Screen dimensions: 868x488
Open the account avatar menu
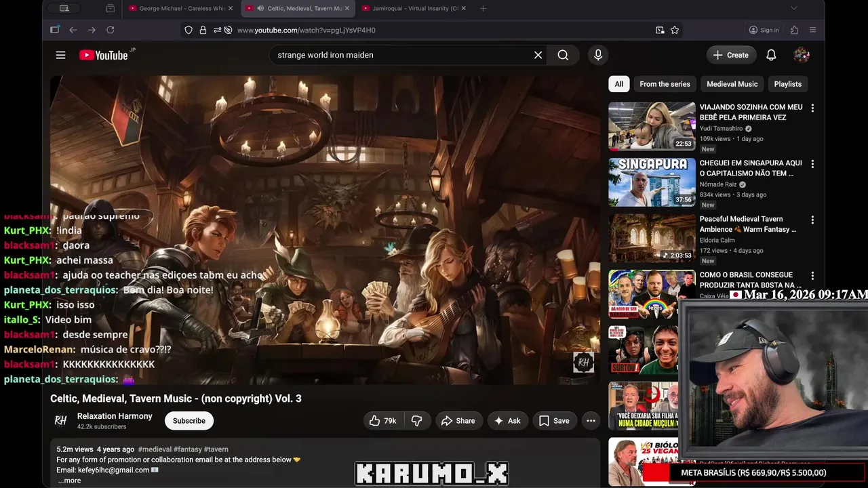tap(802, 55)
